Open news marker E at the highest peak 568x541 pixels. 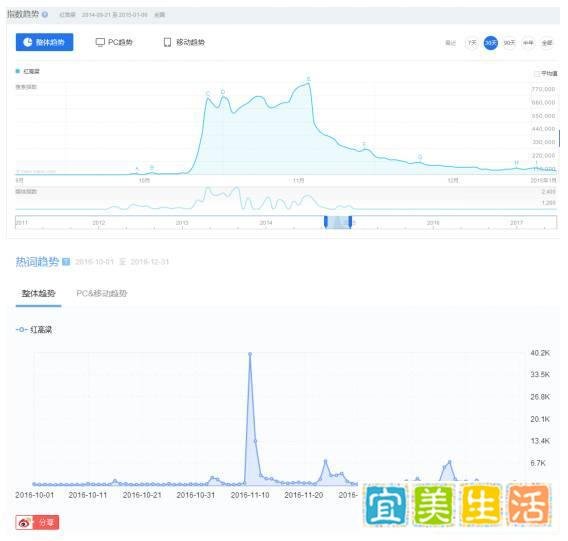(x=309, y=79)
